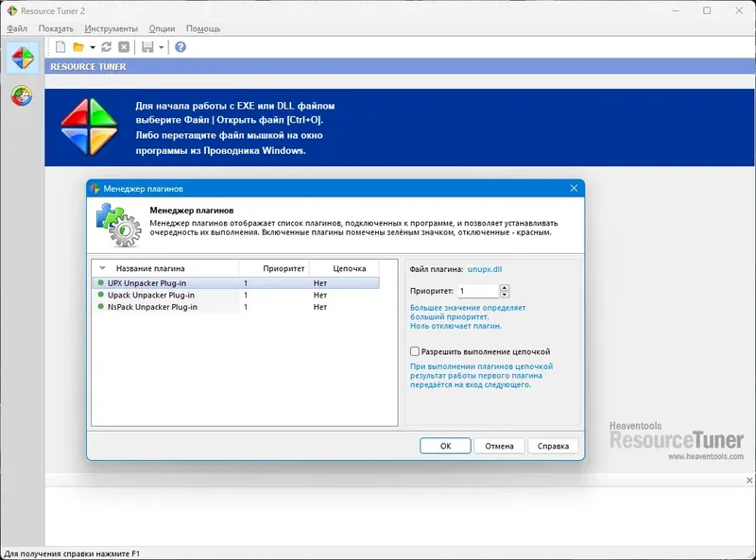Click green status dot of NsPack Unpacker

pyautogui.click(x=101, y=307)
